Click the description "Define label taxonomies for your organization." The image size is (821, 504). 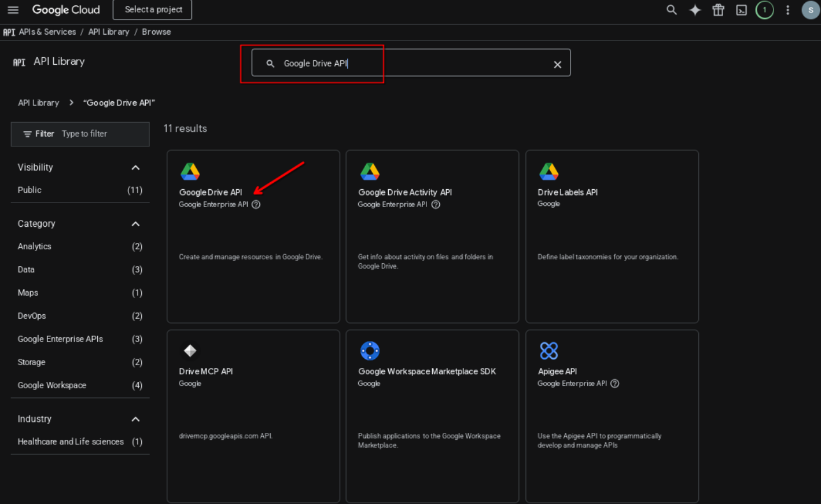point(608,257)
